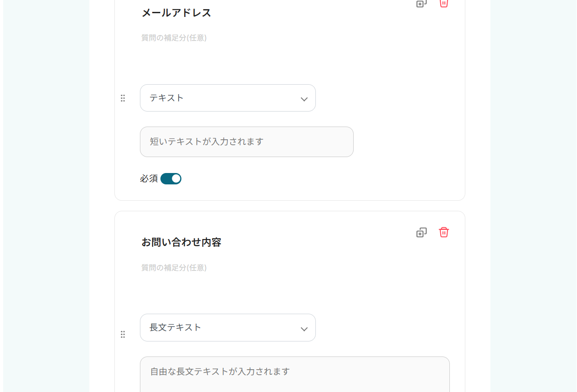Click the light teal margin on the left
This screenshot has width=577, height=392.
(x=46, y=196)
